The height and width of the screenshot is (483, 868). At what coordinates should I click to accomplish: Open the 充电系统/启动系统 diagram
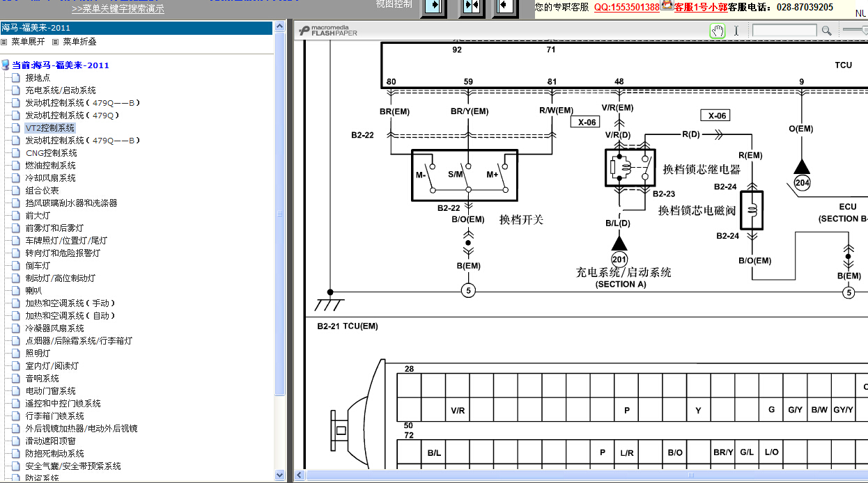tap(61, 90)
